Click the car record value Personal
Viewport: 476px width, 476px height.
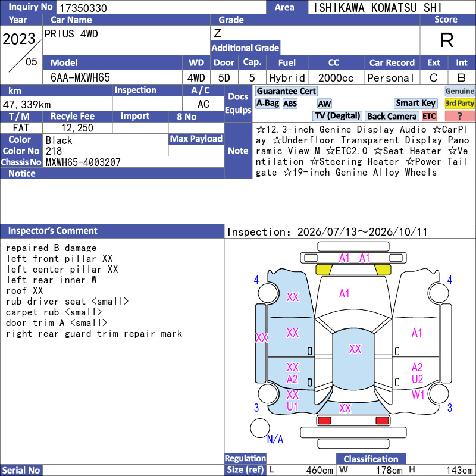(x=391, y=78)
